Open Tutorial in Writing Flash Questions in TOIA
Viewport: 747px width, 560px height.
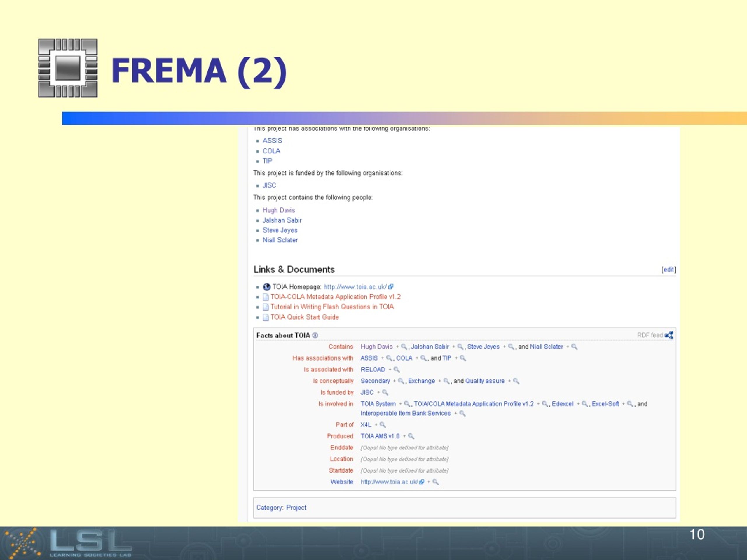point(332,307)
